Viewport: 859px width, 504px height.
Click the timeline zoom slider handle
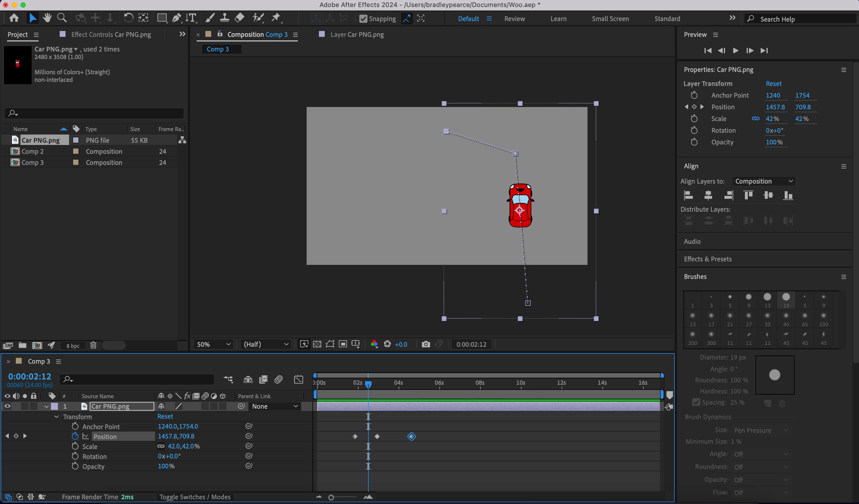(331, 498)
